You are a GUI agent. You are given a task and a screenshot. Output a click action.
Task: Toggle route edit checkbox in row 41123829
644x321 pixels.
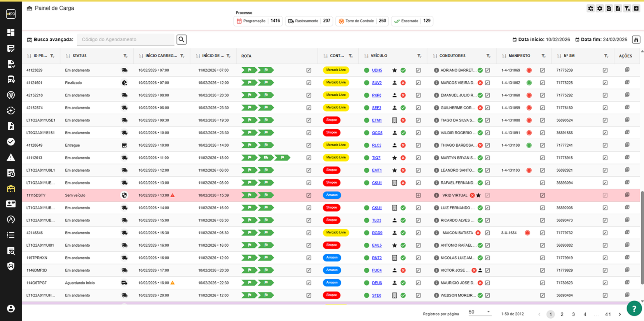coord(309,70)
